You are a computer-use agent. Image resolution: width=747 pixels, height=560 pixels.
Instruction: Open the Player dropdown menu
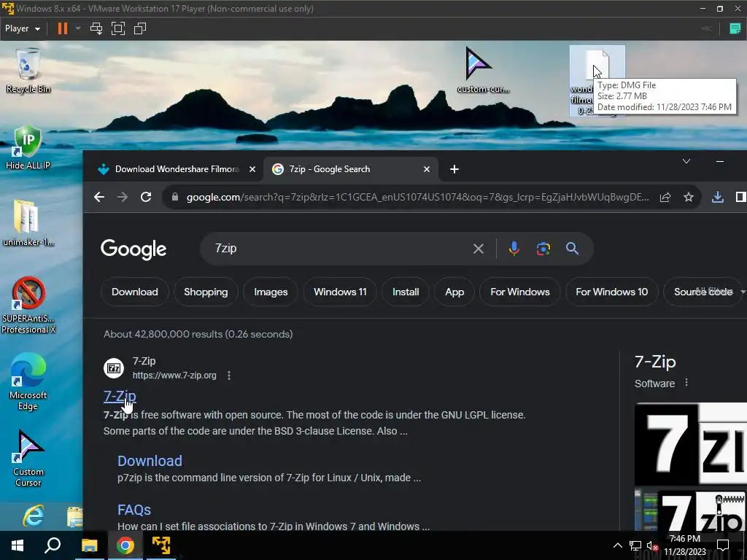coord(23,28)
